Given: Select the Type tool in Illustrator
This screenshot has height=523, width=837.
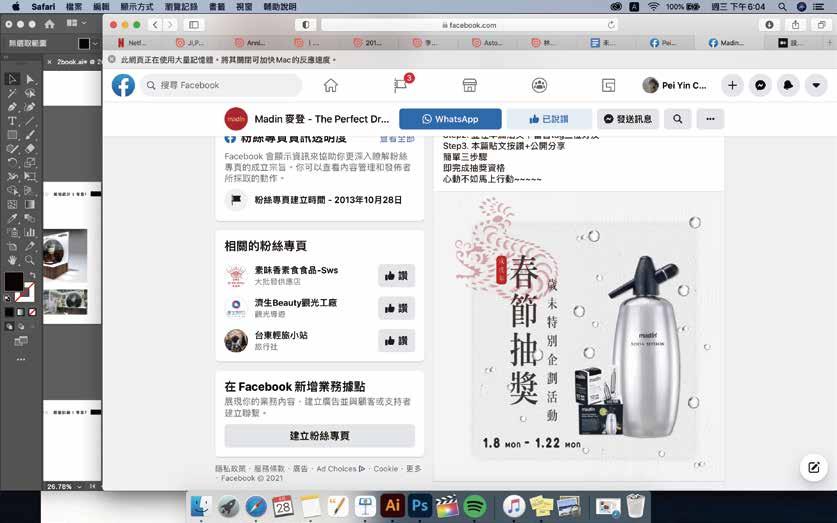Looking at the screenshot, I should (x=12, y=121).
